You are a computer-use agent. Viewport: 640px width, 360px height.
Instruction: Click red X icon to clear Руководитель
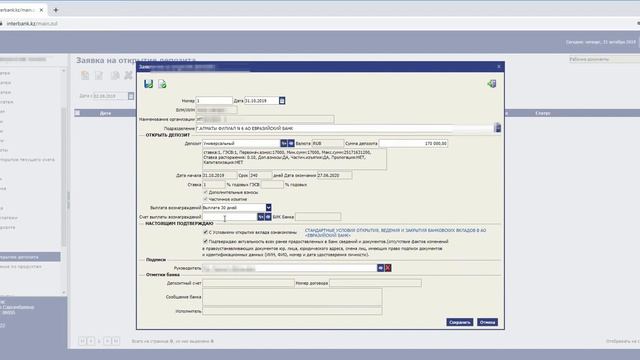pyautogui.click(x=388, y=268)
